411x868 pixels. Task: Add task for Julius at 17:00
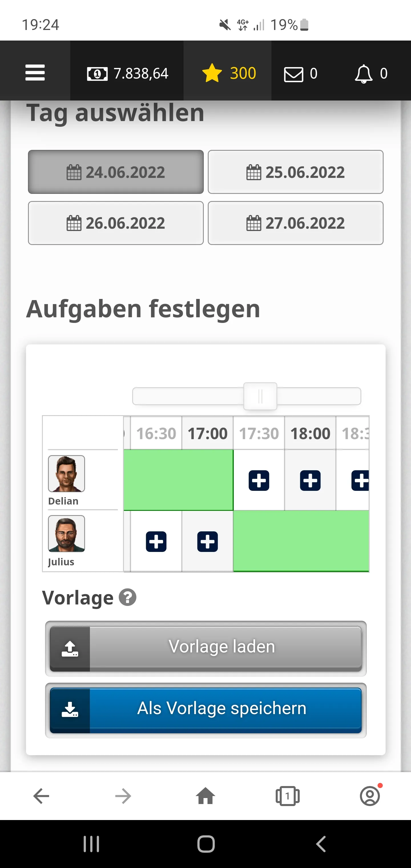[x=207, y=541]
